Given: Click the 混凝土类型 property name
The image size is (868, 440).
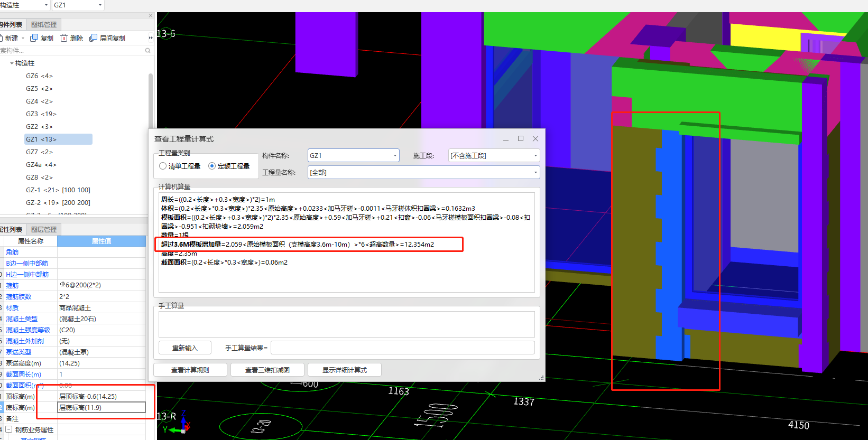Looking at the screenshot, I should tap(22, 319).
